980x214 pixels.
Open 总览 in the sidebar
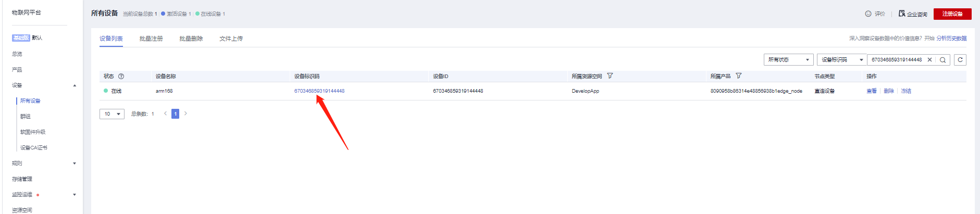point(17,54)
